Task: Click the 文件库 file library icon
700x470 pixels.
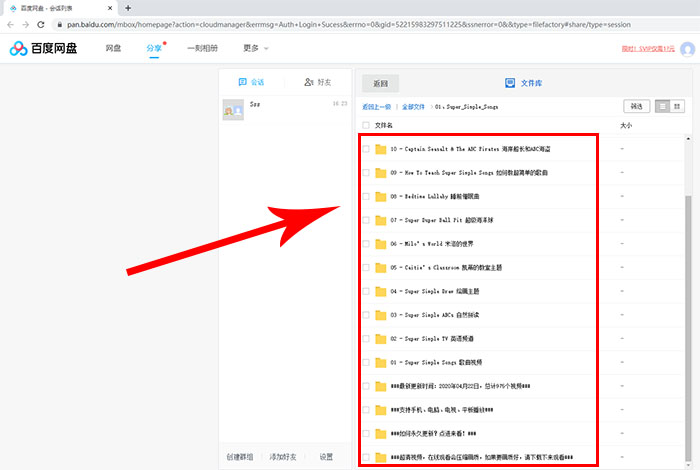Action: (x=510, y=83)
